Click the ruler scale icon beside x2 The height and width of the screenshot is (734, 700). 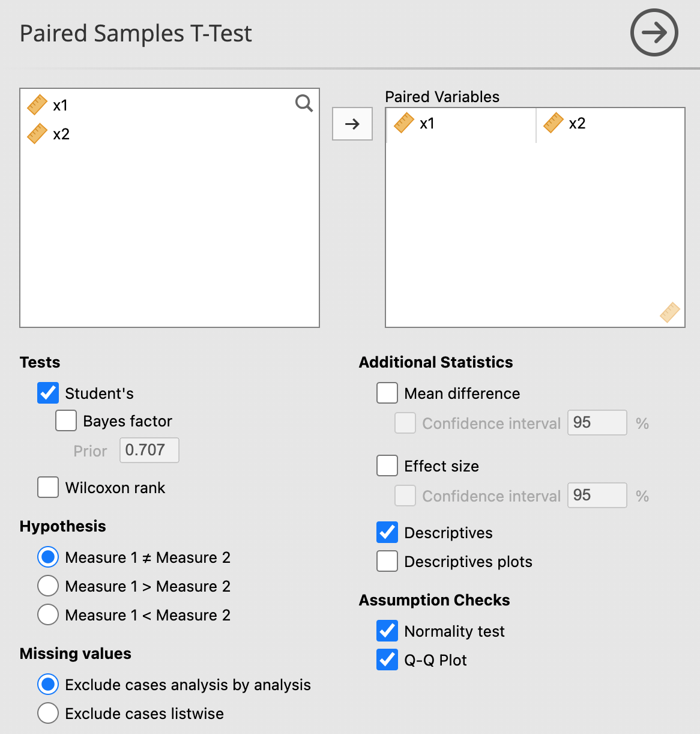point(37,133)
